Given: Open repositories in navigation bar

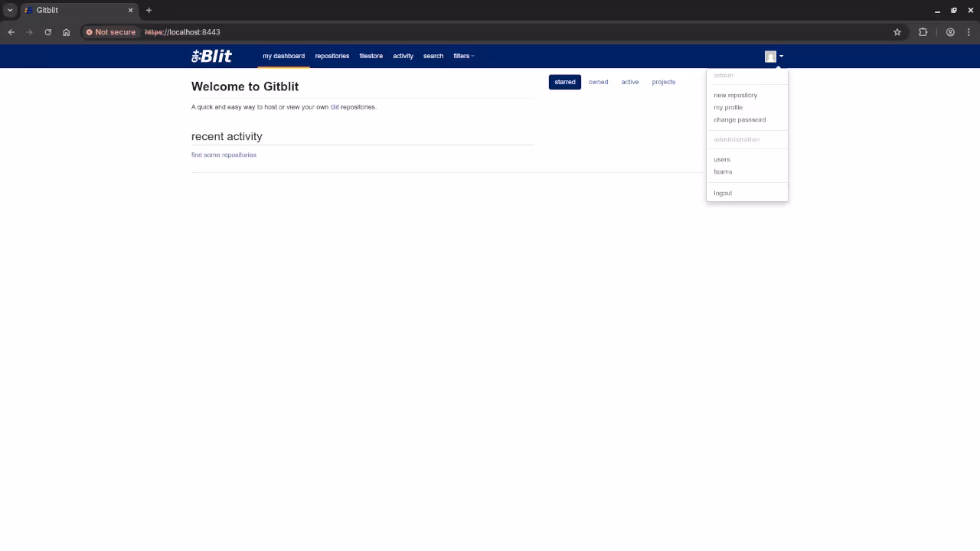Looking at the screenshot, I should (332, 56).
